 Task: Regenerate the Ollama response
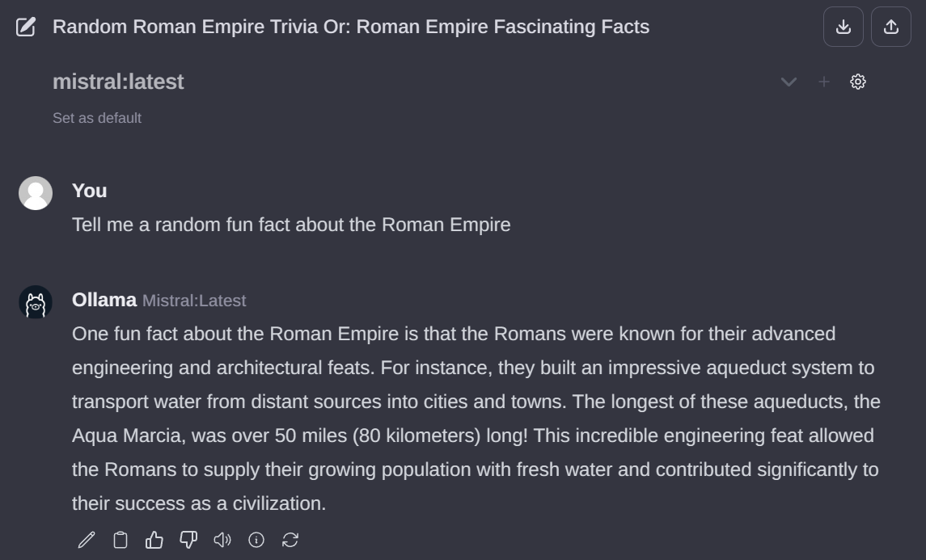(x=290, y=540)
